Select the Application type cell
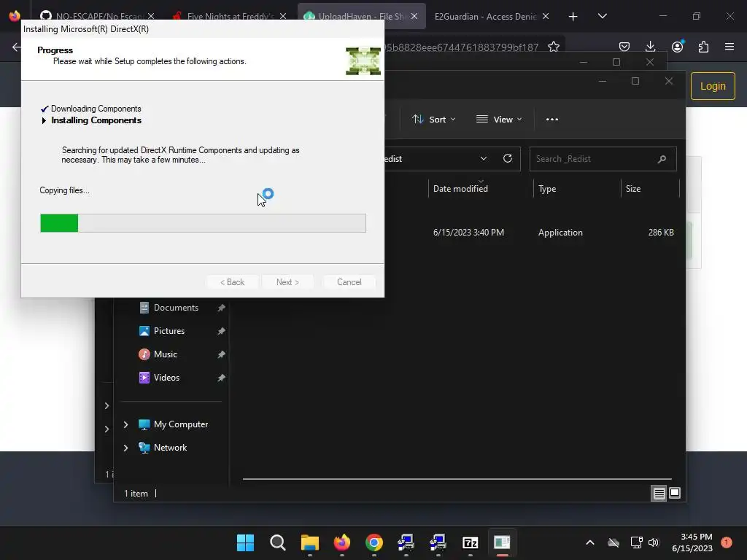 [x=560, y=233]
